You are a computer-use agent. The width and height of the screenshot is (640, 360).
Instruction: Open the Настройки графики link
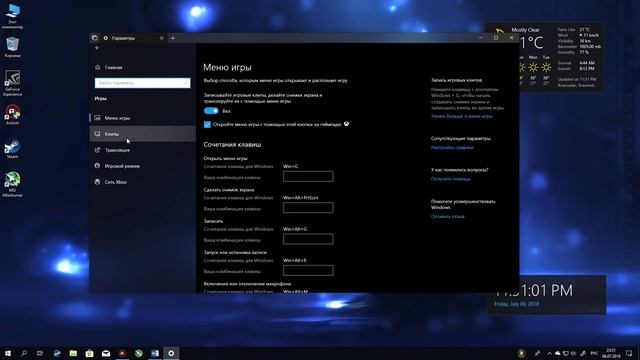pos(452,148)
